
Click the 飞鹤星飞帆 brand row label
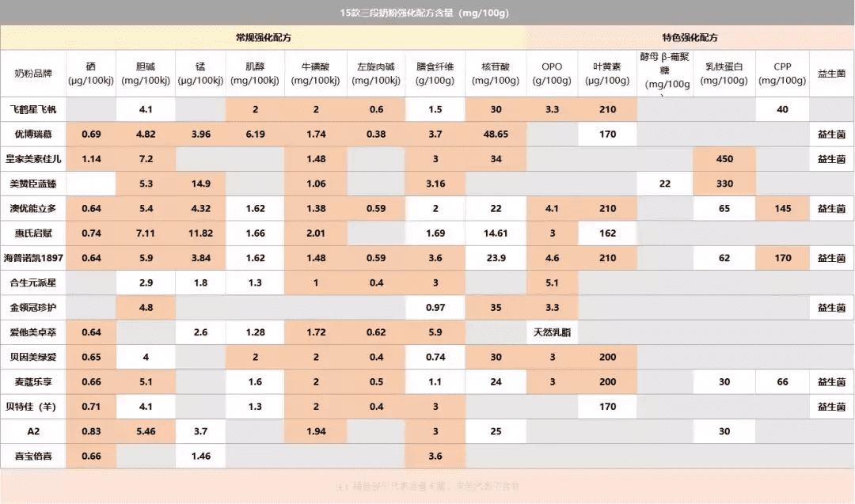(33, 109)
